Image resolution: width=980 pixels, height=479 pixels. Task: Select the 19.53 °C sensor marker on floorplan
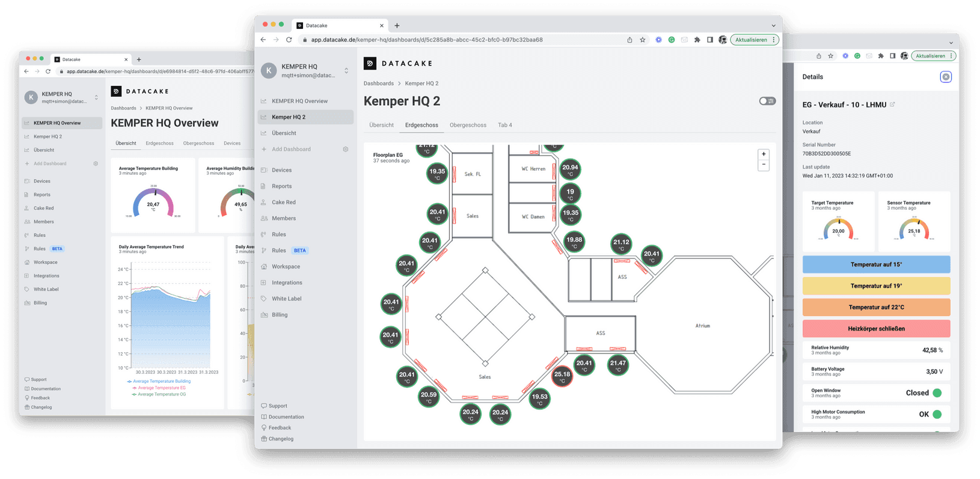540,398
